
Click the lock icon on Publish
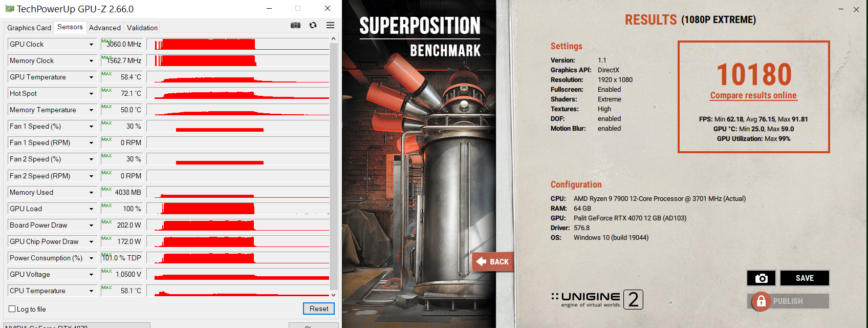[x=761, y=301]
